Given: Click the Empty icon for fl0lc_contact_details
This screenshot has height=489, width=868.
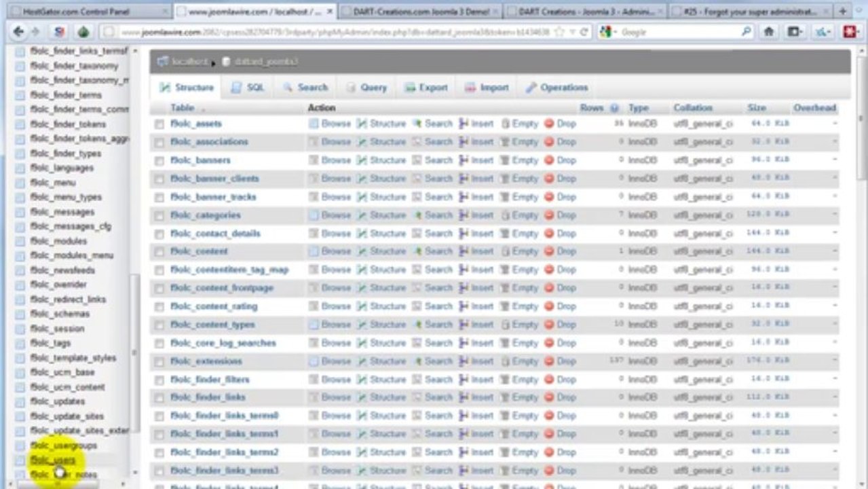Looking at the screenshot, I should tap(506, 234).
